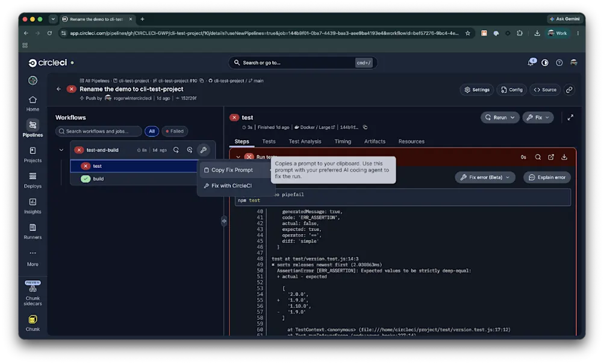Open Chunk sidecars preview item
The height and width of the screenshot is (364, 604).
click(33, 294)
